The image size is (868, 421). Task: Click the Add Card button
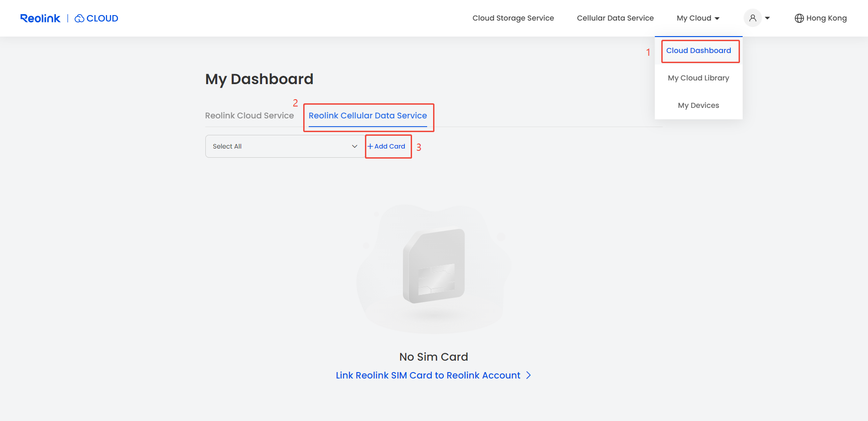386,146
